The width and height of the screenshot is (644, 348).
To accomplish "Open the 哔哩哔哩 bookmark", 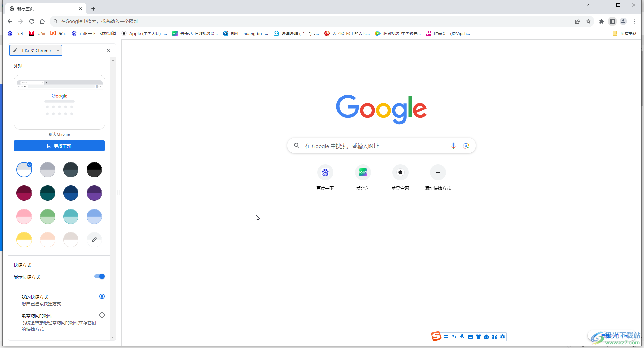I will click(297, 33).
